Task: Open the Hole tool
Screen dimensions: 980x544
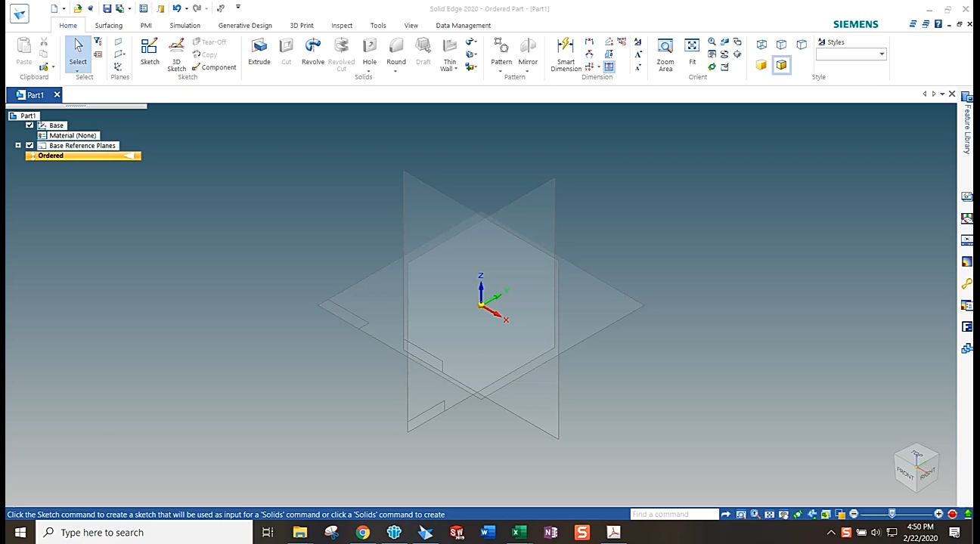Action: [370, 51]
